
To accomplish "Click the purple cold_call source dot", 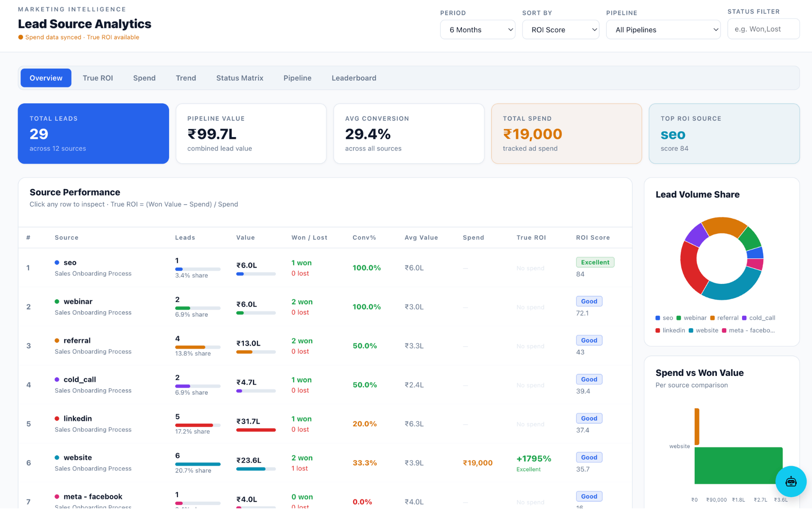I will [x=57, y=380].
